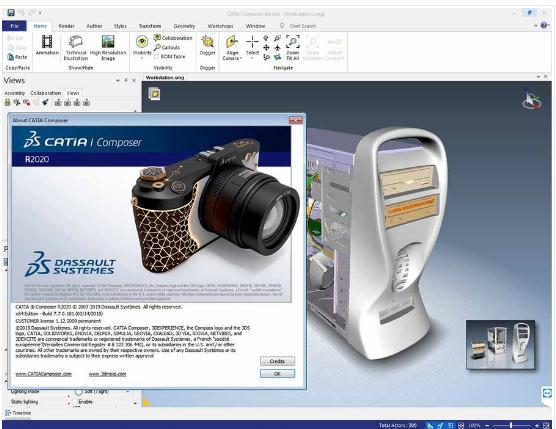Click the yellow paper-space icon in the viewport
Screen dimensions: 556x429
[155, 94]
